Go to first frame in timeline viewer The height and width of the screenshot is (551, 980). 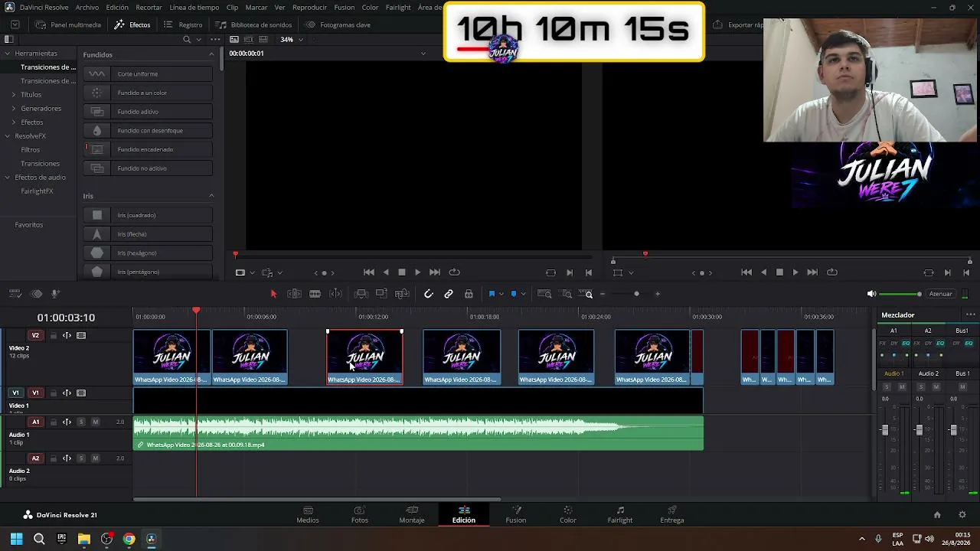pos(746,272)
